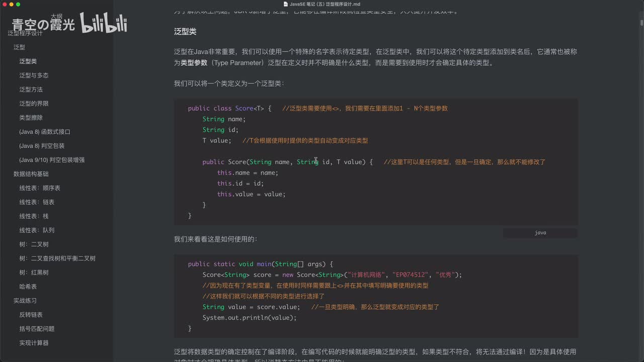Viewport: 644px width, 362px height.
Task: Click the 泛型类 heading in document
Action: [185, 31]
